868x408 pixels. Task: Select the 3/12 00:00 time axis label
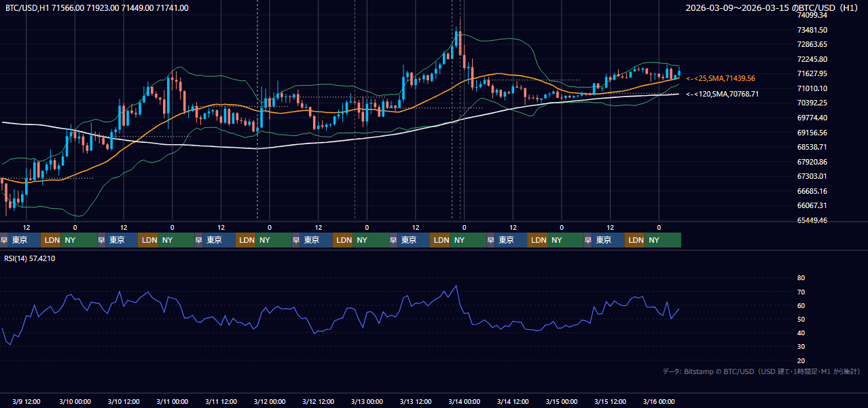270,401
